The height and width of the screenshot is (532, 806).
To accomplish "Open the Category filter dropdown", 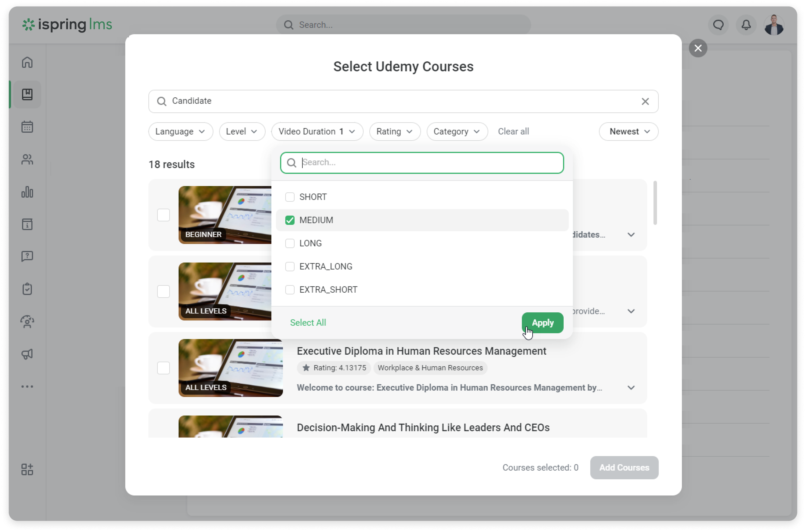I will [x=457, y=132].
